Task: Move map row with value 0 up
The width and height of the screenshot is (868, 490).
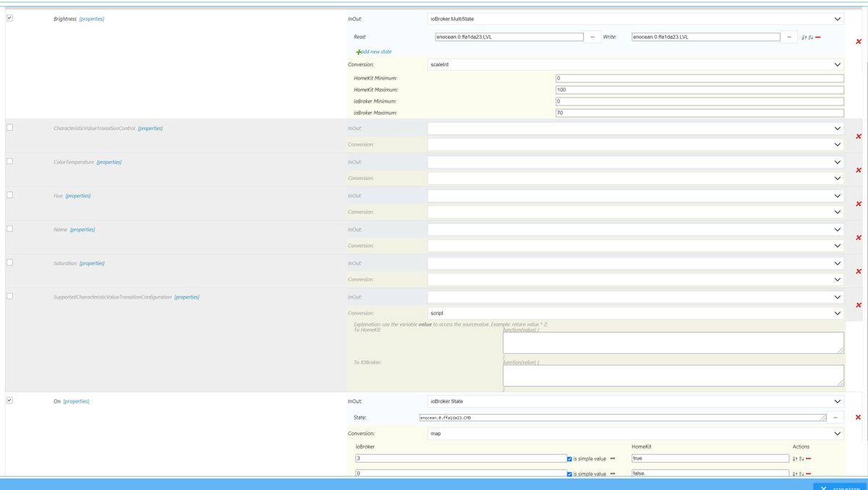Action: tap(795, 473)
